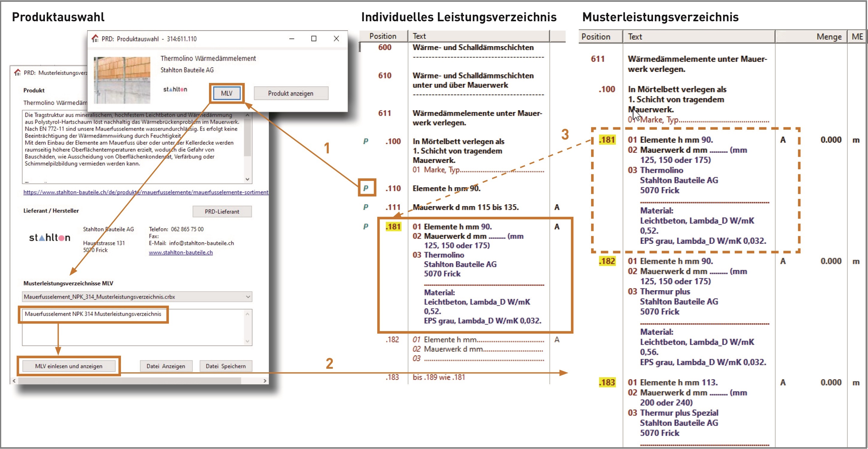Select Mauerfusselement NPK 314 Musterleistungsverzeichnis list entry
868x449 pixels.
93,314
